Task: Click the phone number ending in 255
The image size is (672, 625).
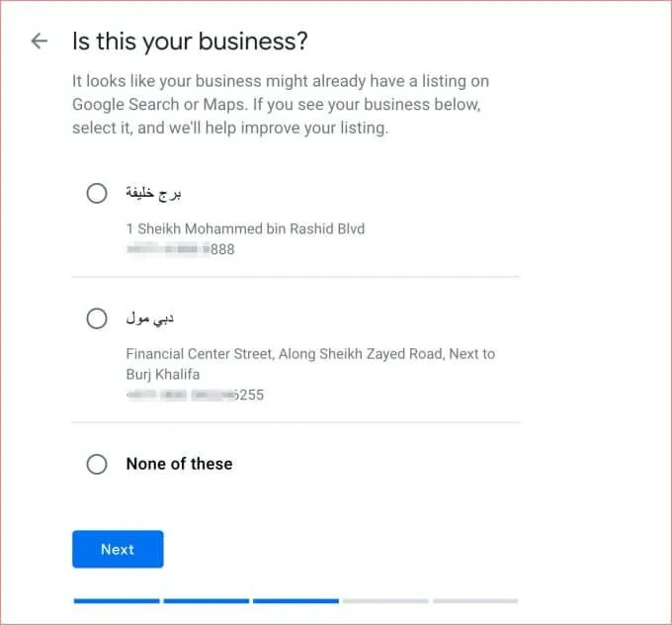Action: pos(196,395)
